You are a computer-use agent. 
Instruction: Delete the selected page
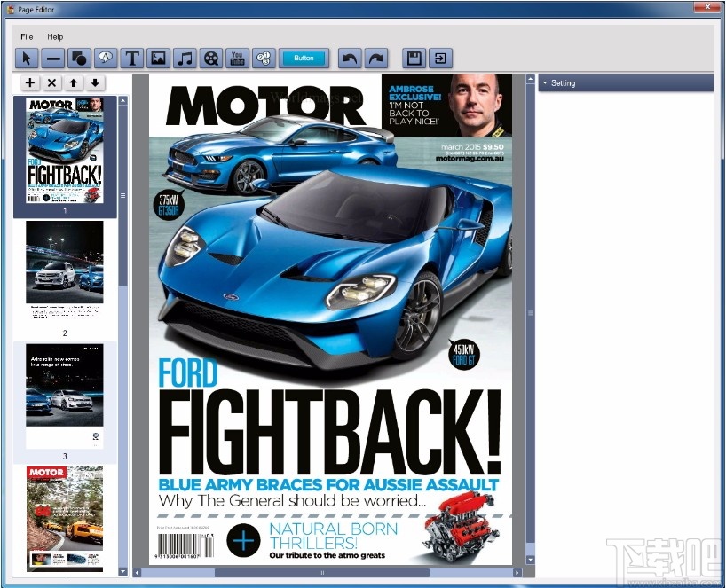51,82
